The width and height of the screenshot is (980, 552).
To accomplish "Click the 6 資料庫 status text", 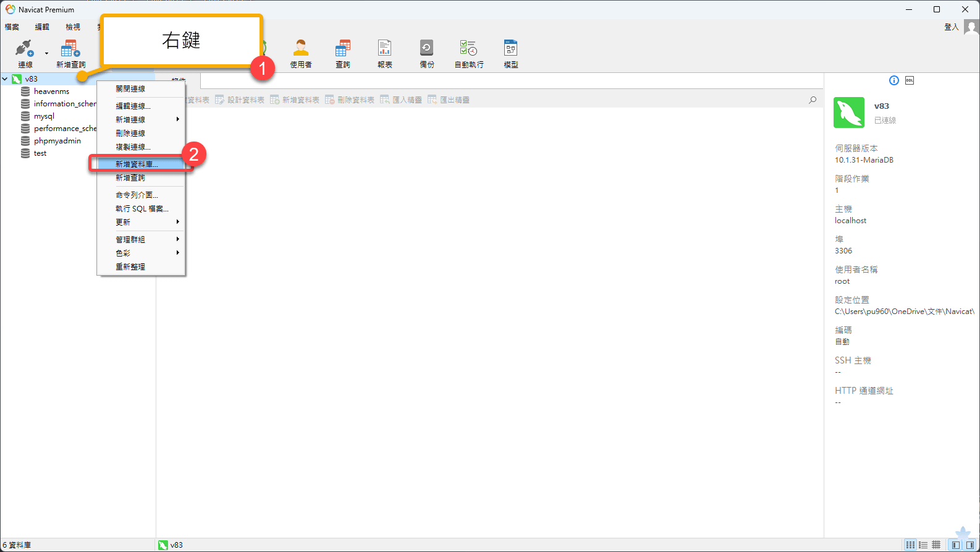I will coord(17,545).
